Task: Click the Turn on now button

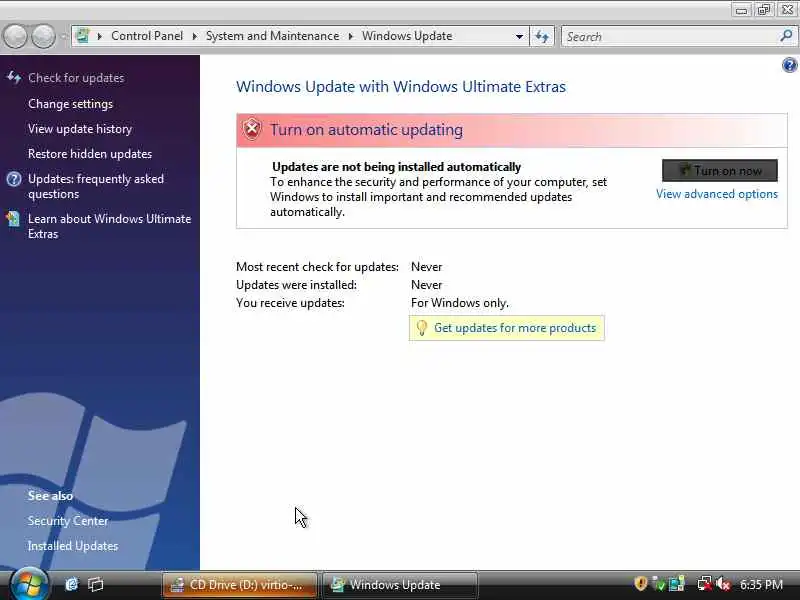Action: click(720, 170)
